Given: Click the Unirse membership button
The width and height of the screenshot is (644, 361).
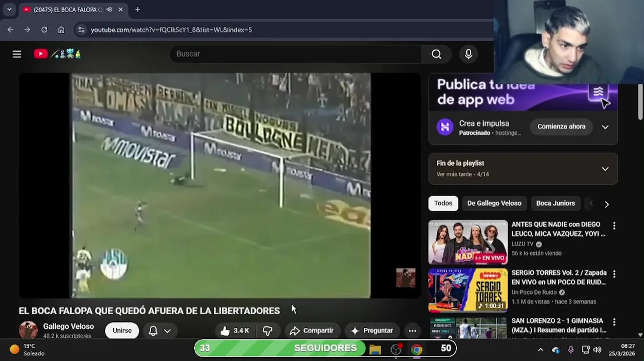Looking at the screenshot, I should click(122, 330).
